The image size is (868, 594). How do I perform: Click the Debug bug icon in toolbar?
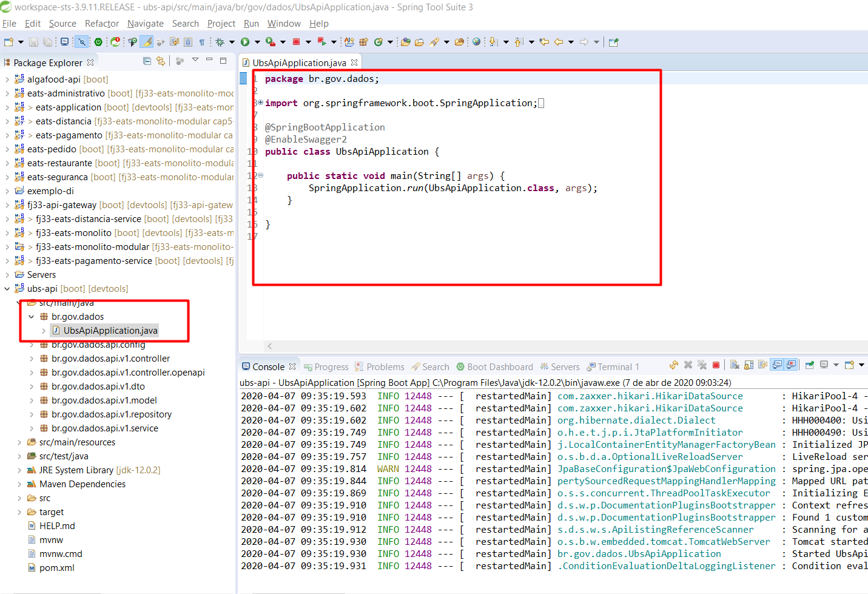[220, 42]
